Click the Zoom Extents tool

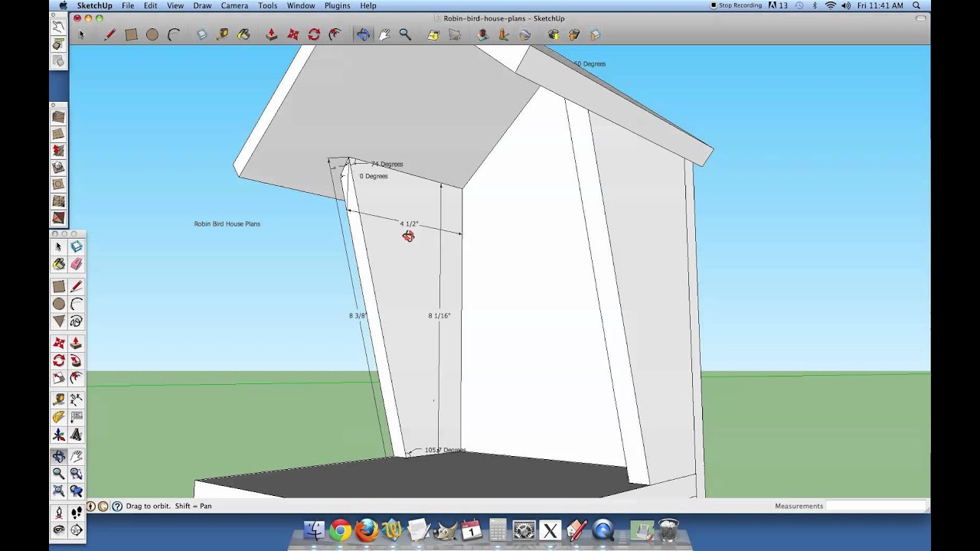click(58, 491)
